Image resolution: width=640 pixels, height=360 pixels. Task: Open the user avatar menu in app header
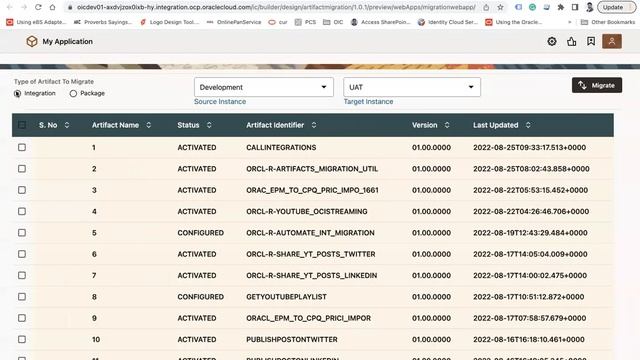click(612, 41)
